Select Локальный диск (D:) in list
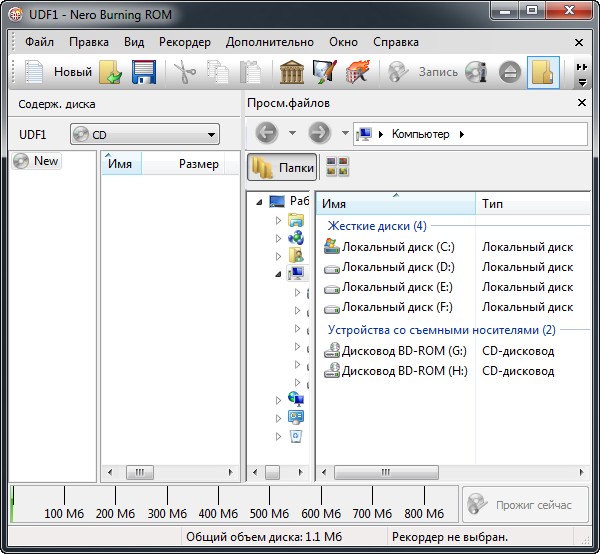 click(x=397, y=267)
